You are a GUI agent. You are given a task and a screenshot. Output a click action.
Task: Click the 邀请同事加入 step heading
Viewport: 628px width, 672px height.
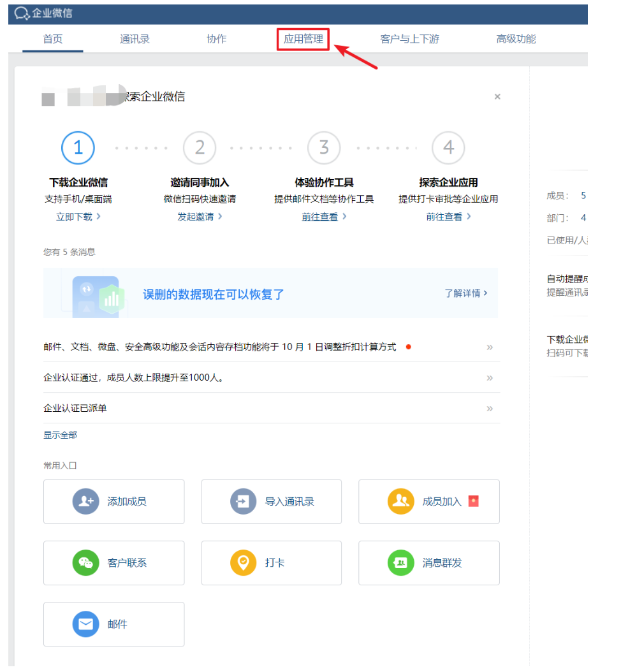point(200,182)
